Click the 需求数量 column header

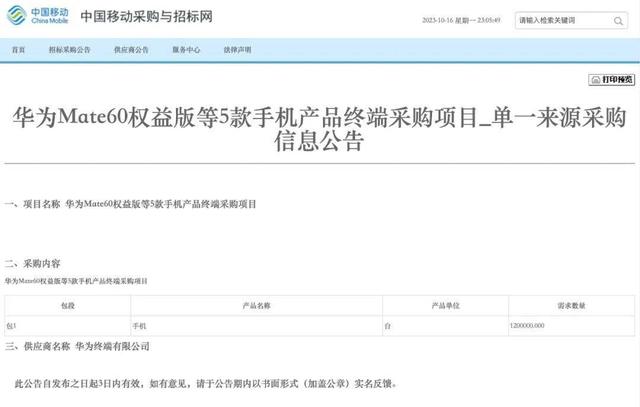point(571,305)
